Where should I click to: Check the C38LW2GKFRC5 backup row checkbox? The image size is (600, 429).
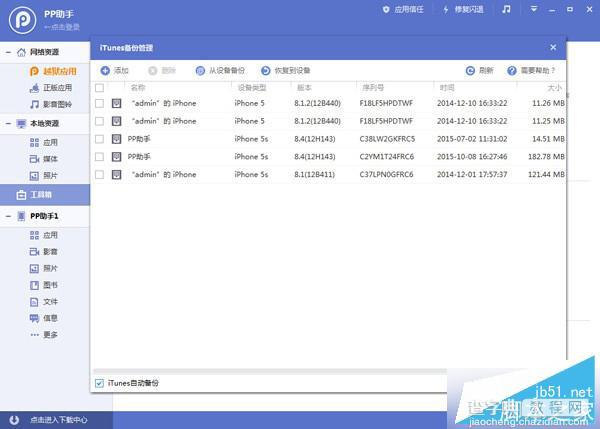click(99, 139)
